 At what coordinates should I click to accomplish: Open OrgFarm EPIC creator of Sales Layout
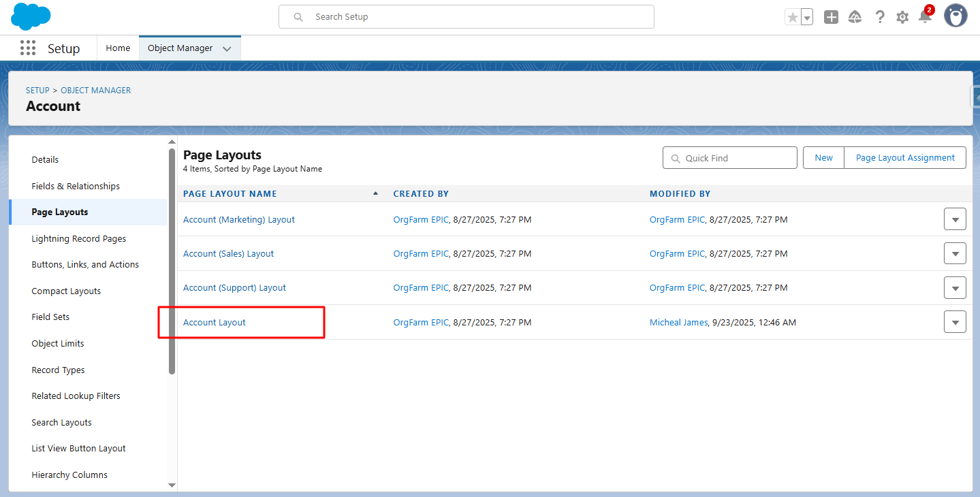pyautogui.click(x=421, y=254)
